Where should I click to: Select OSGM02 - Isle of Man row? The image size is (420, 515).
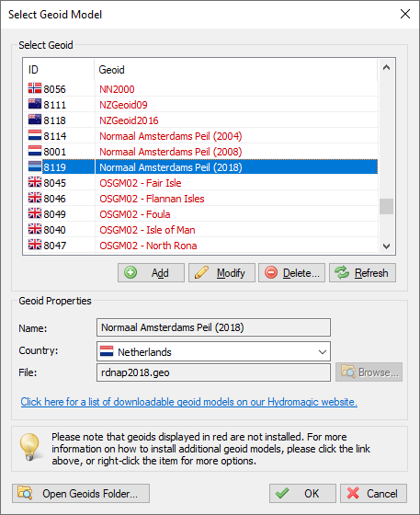(x=201, y=230)
